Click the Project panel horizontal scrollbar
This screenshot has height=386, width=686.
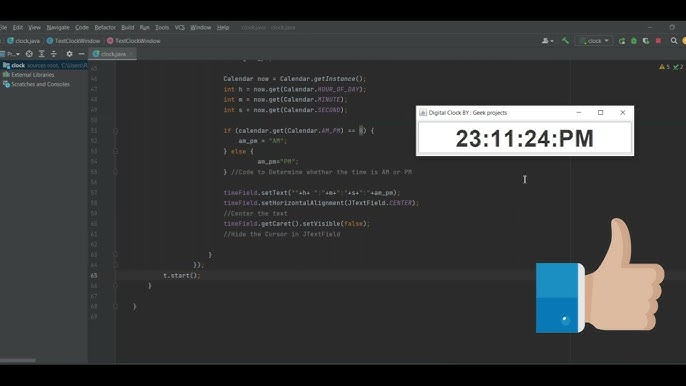[x=18, y=361]
